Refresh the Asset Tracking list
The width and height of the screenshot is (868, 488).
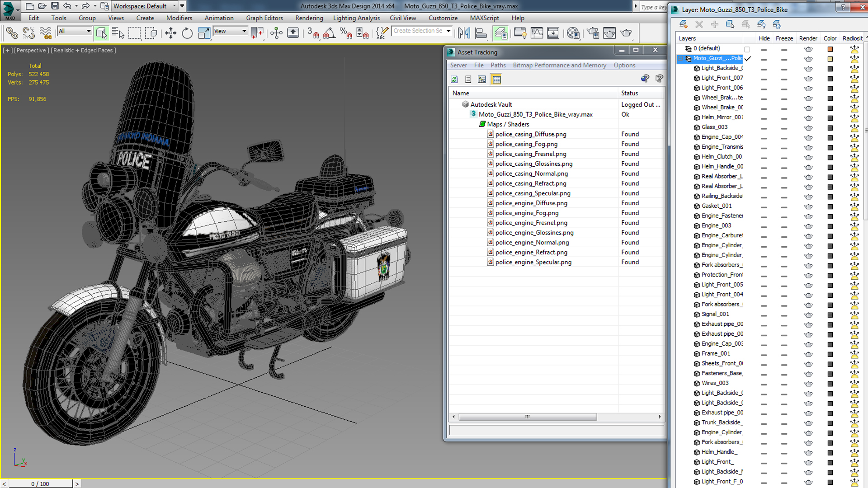click(x=454, y=80)
